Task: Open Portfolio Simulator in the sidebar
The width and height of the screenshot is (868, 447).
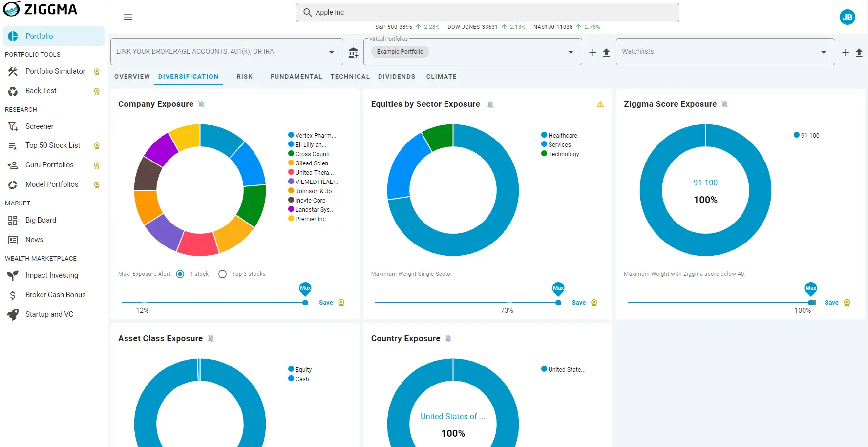Action: click(55, 71)
